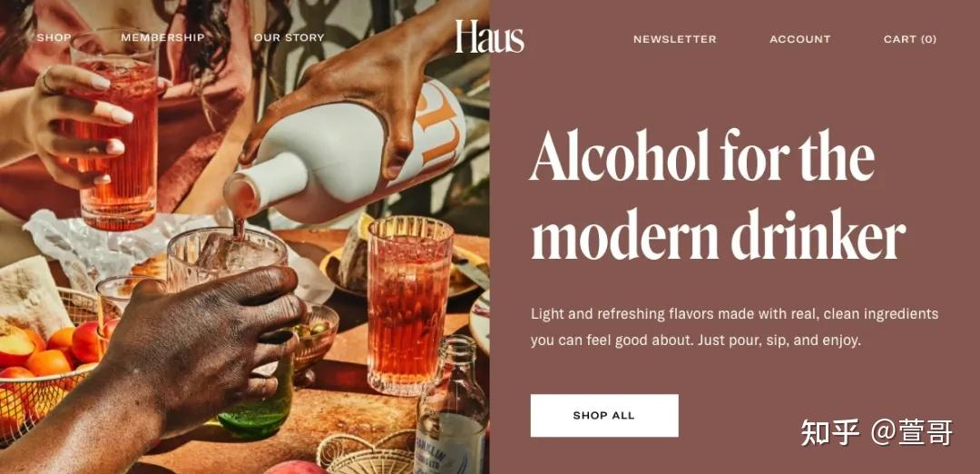
Task: Go to the MEMBERSHIP page
Action: coord(162,37)
